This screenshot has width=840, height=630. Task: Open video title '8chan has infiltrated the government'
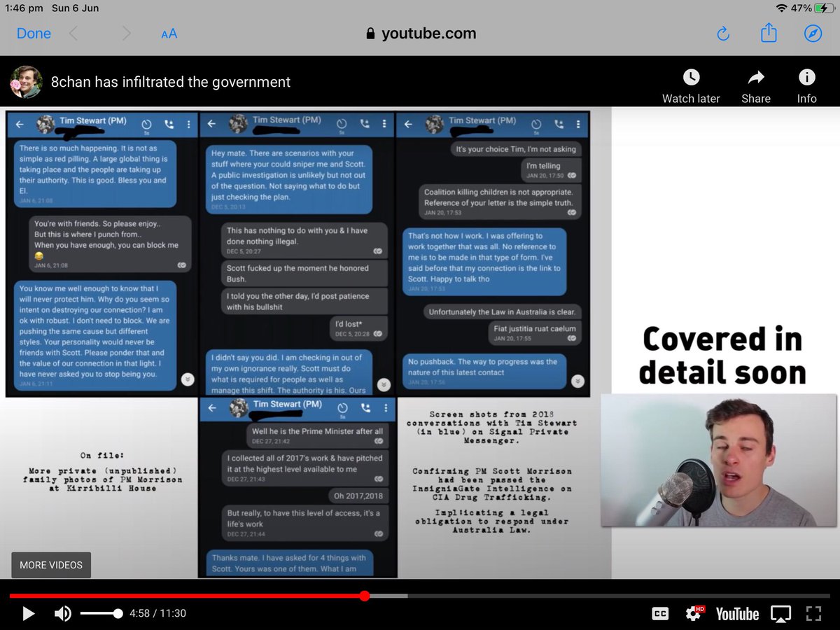170,82
